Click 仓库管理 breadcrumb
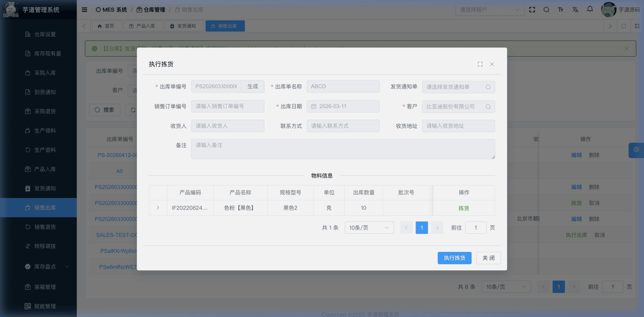644x317 pixels. coord(151,10)
